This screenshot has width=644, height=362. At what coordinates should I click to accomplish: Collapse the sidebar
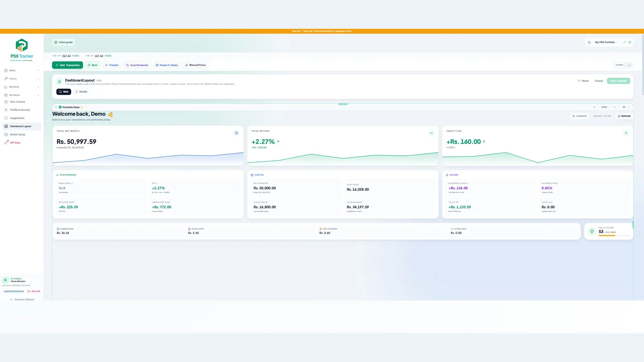[22, 300]
